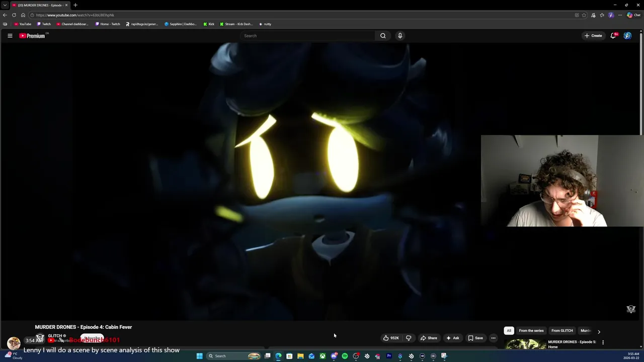
Task: Open YouTube account avatar menu
Action: [x=627, y=36]
